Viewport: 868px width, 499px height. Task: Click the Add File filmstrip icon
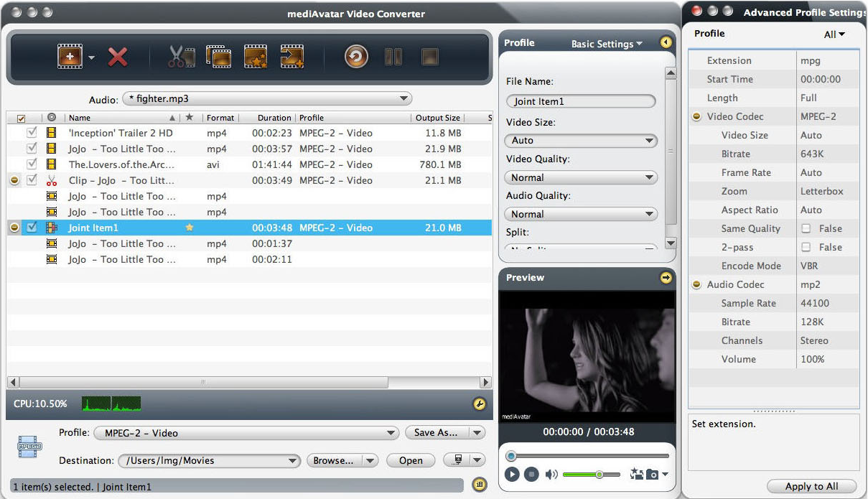[70, 56]
